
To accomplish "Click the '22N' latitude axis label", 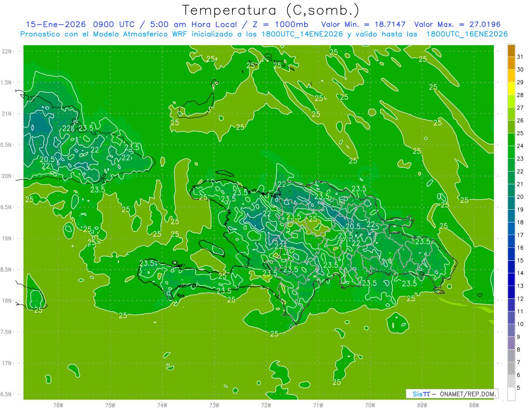I will click(7, 51).
